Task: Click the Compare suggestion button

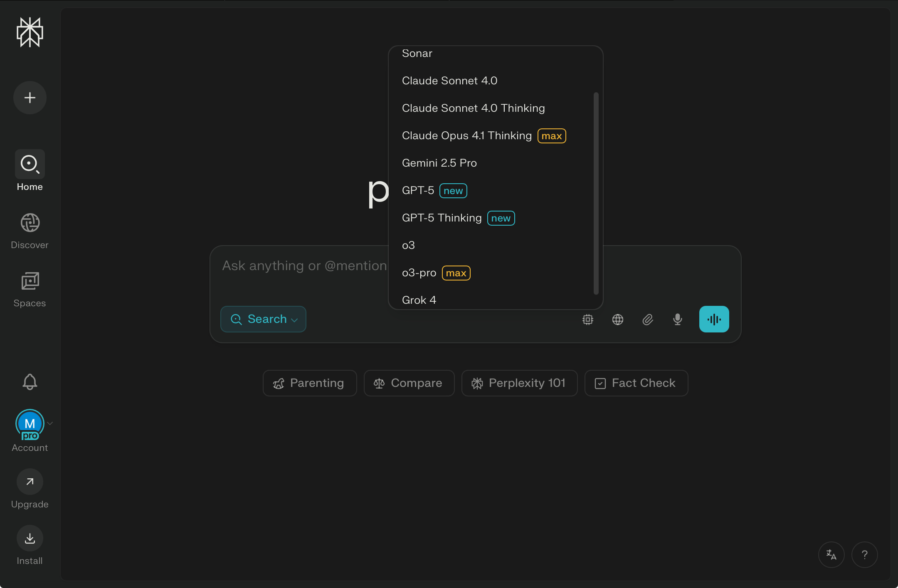Action: pyautogui.click(x=409, y=383)
